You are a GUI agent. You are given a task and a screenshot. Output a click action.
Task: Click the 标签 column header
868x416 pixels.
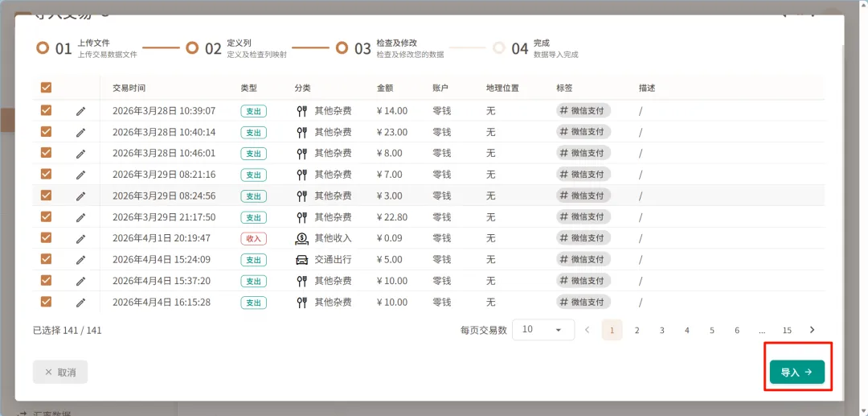pos(565,88)
